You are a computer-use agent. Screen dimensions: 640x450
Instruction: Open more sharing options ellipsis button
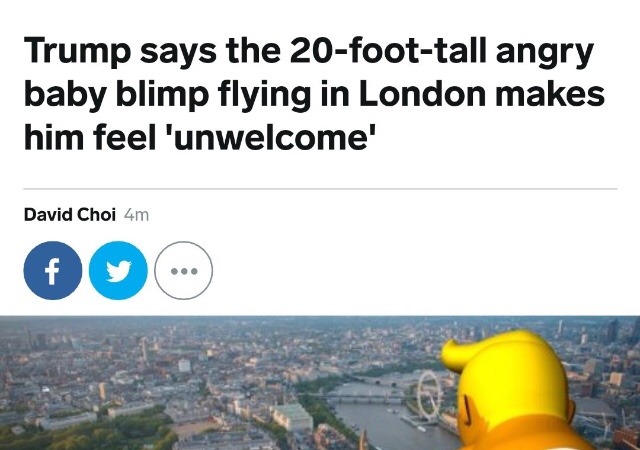tap(184, 270)
